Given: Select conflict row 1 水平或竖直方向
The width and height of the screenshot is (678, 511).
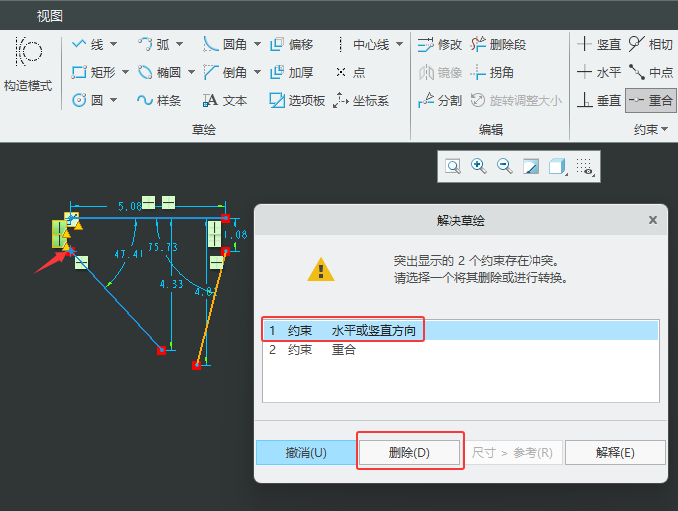Looking at the screenshot, I should [461, 331].
